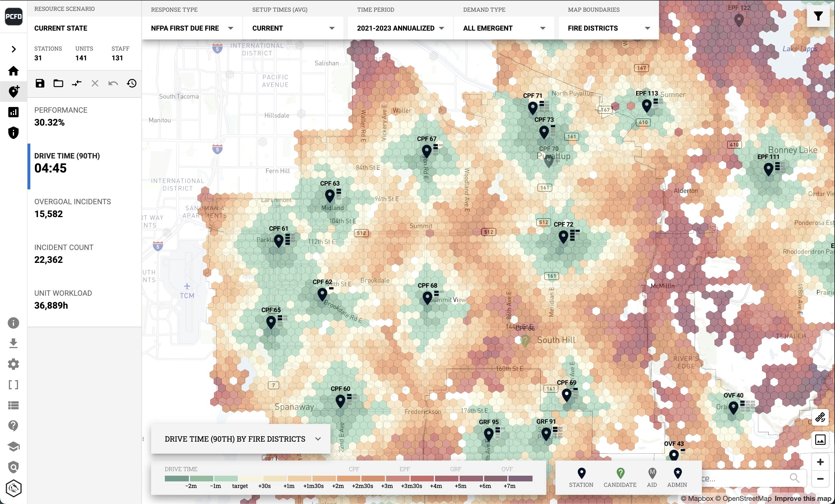Image resolution: width=835 pixels, height=504 pixels.
Task: Open scenario using the folder icon
Action: pos(58,83)
